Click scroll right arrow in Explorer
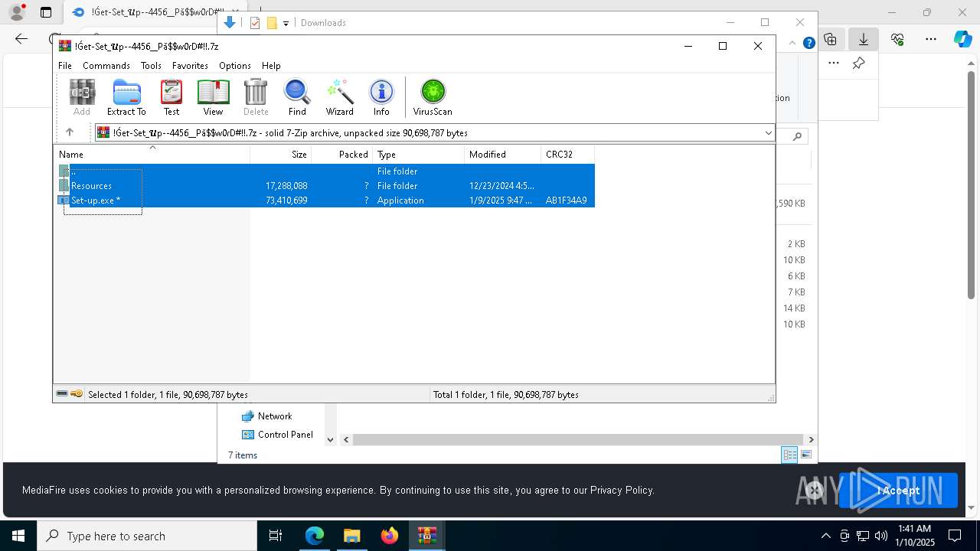The image size is (980, 551). click(x=811, y=439)
